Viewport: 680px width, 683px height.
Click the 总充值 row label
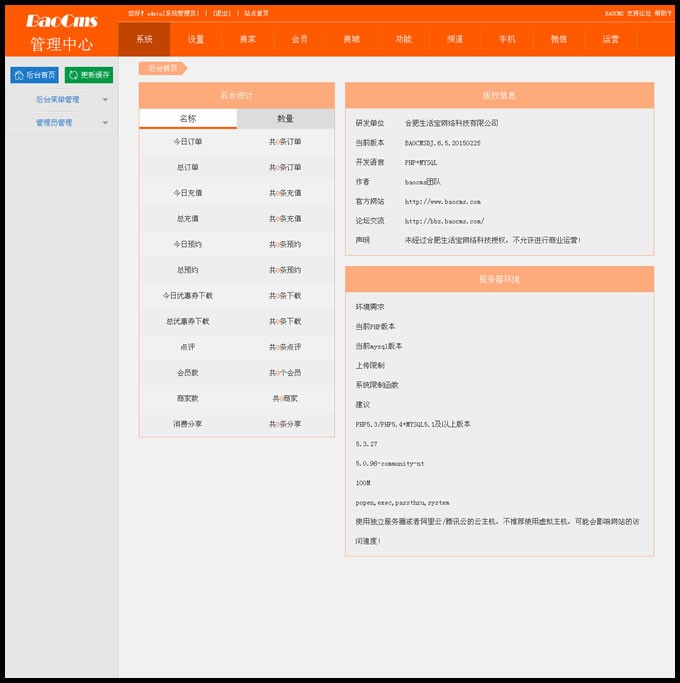[x=188, y=219]
